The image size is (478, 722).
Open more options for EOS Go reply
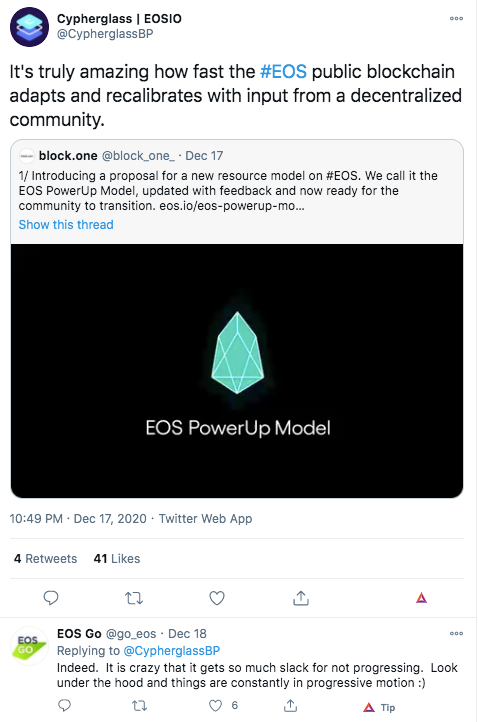456,634
